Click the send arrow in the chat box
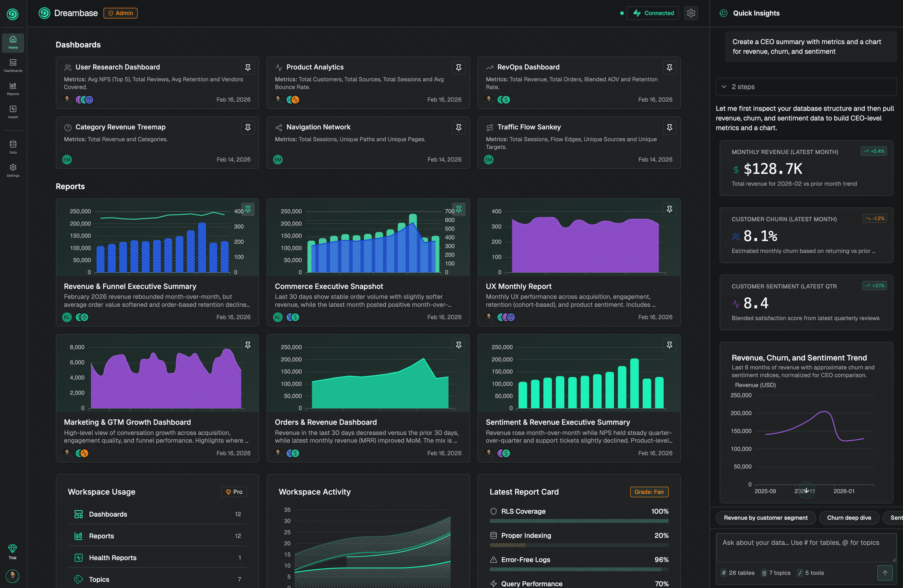Viewport: 903px width, 588px height. [885, 573]
